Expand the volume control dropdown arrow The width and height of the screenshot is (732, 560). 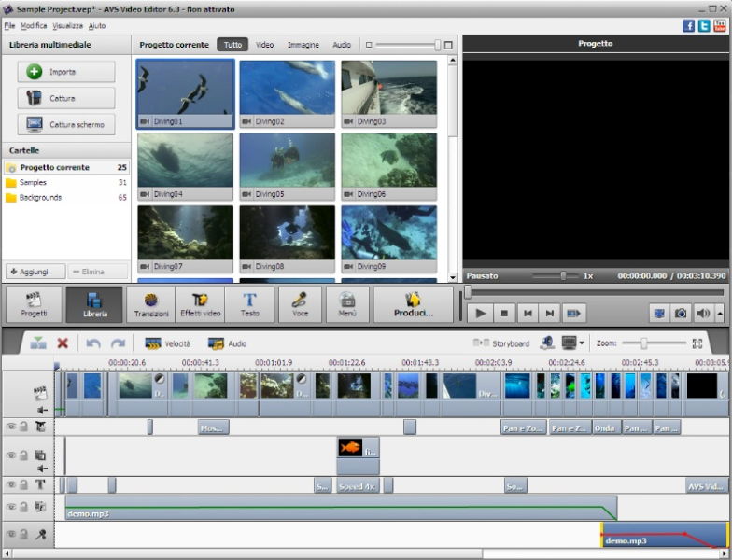tap(719, 314)
